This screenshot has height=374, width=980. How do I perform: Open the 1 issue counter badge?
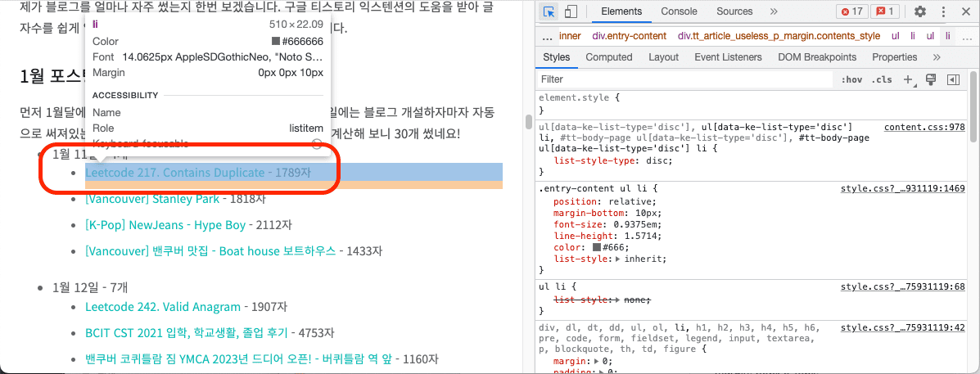coord(886,11)
